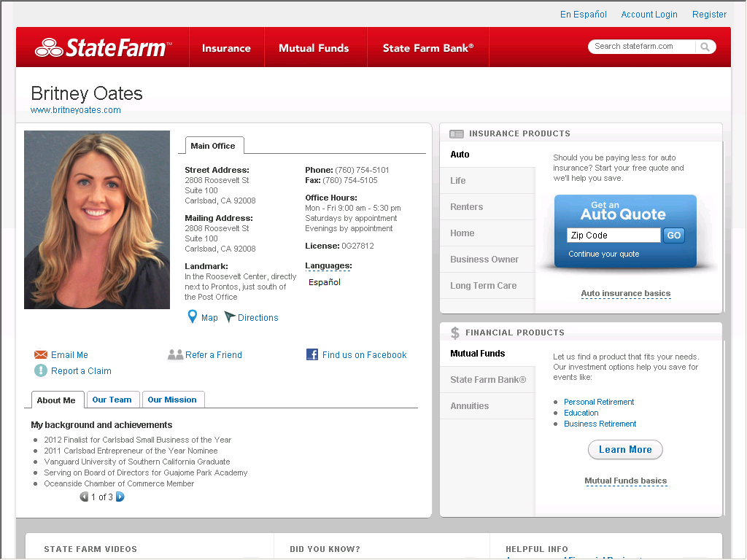Viewport: 747px width, 560px height.
Task: Select the Life insurance tab
Action: pos(488,181)
